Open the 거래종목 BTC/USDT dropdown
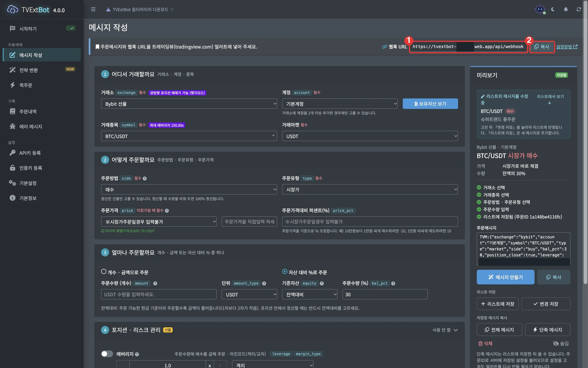Viewport: 588px width, 368px height. pos(189,136)
